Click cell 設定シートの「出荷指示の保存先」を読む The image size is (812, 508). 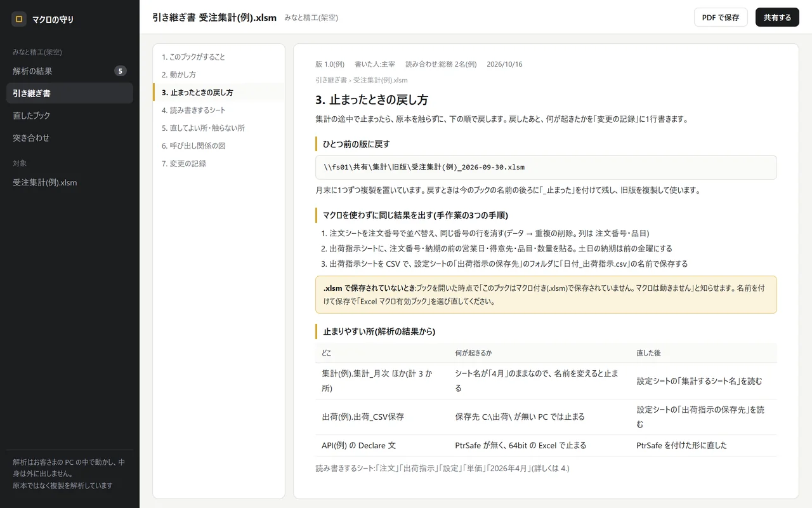(704, 417)
